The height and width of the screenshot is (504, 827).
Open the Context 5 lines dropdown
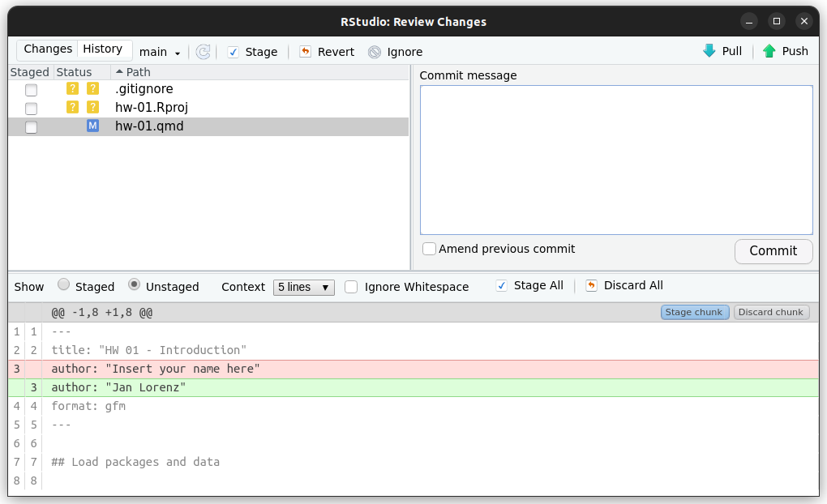pyautogui.click(x=303, y=287)
